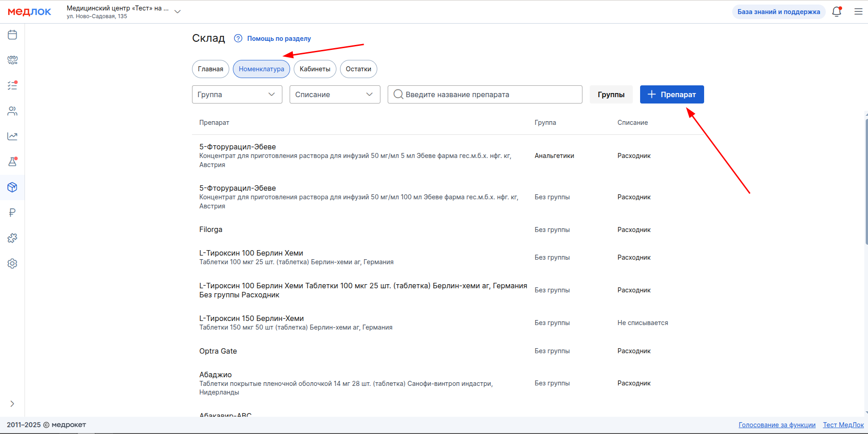Click the Анальгетики group cell

(554, 156)
